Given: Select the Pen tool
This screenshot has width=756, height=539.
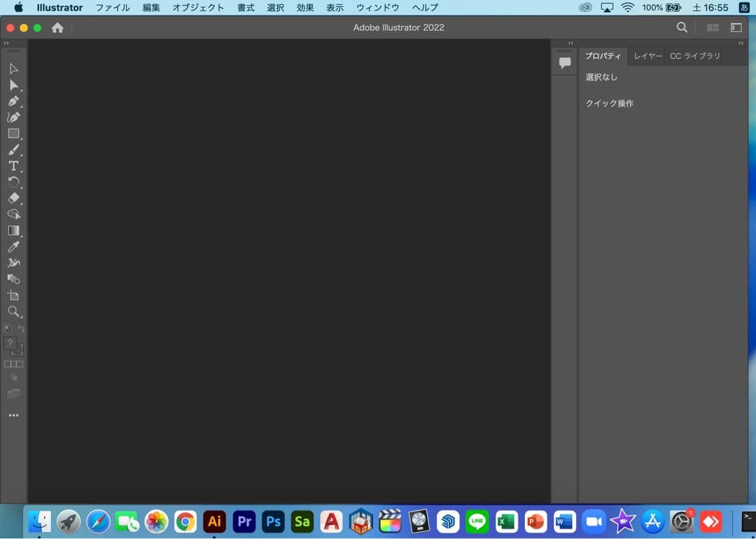Looking at the screenshot, I should coord(13,101).
